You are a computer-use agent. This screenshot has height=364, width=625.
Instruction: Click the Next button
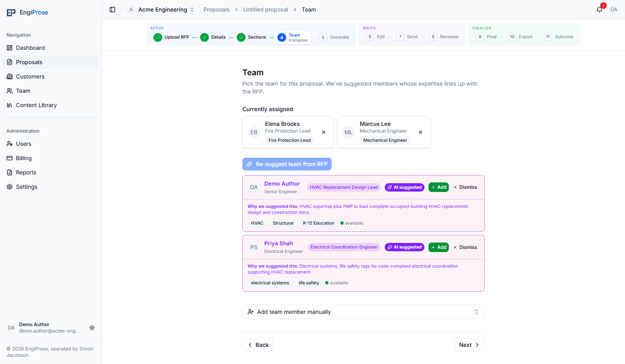coord(470,345)
